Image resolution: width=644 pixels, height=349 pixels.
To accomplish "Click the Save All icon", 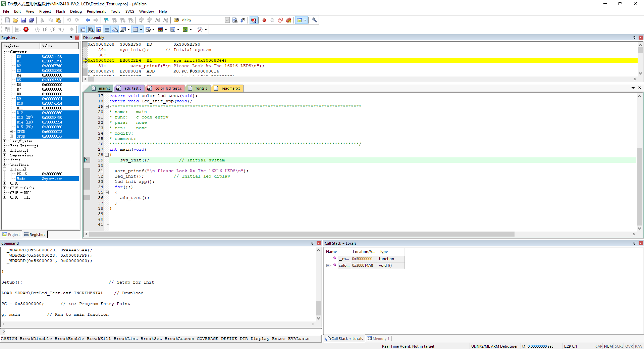I will click(x=32, y=20).
